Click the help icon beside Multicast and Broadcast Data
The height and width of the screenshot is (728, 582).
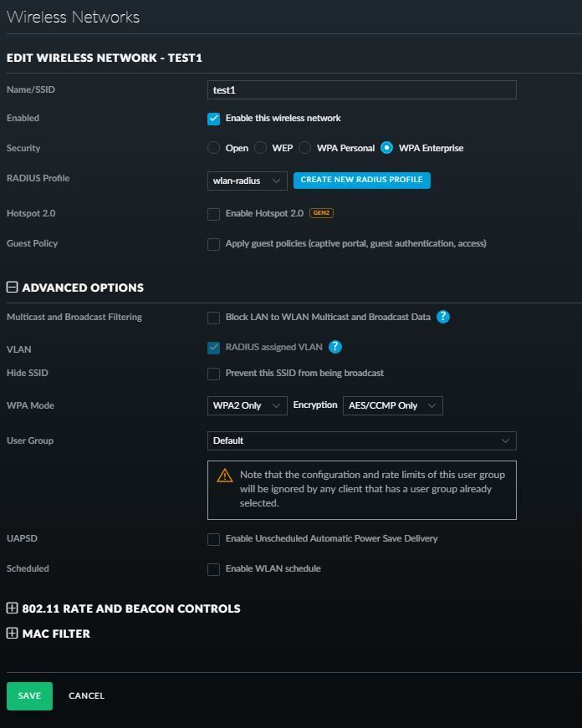tap(443, 317)
